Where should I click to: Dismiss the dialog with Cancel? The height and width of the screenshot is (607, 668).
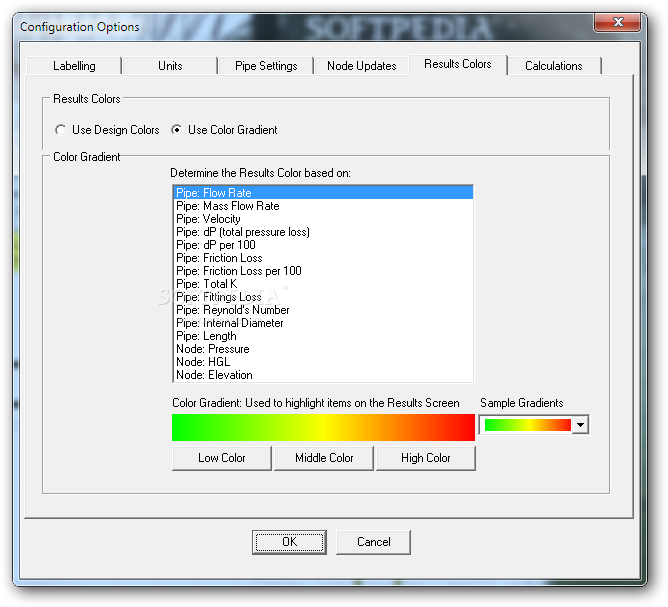pos(373,542)
